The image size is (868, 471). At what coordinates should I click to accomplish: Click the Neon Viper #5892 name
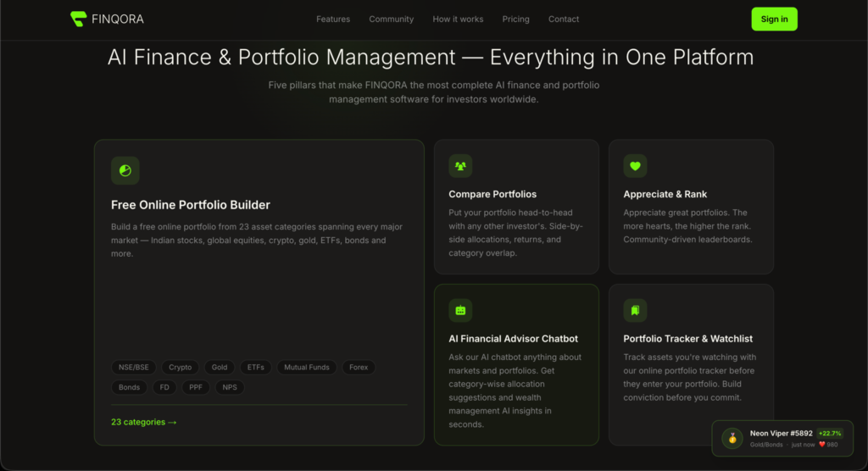click(781, 434)
